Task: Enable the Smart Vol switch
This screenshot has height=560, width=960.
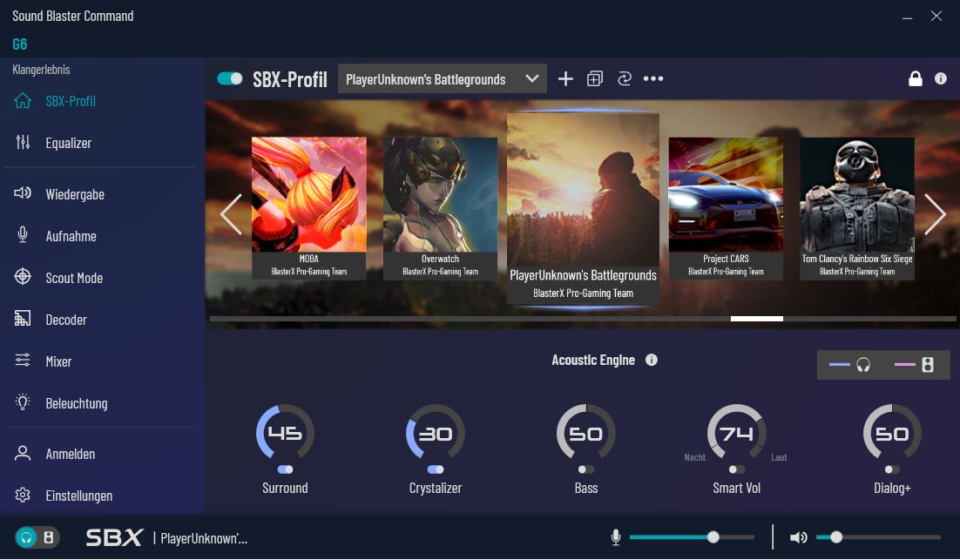Action: 736,469
